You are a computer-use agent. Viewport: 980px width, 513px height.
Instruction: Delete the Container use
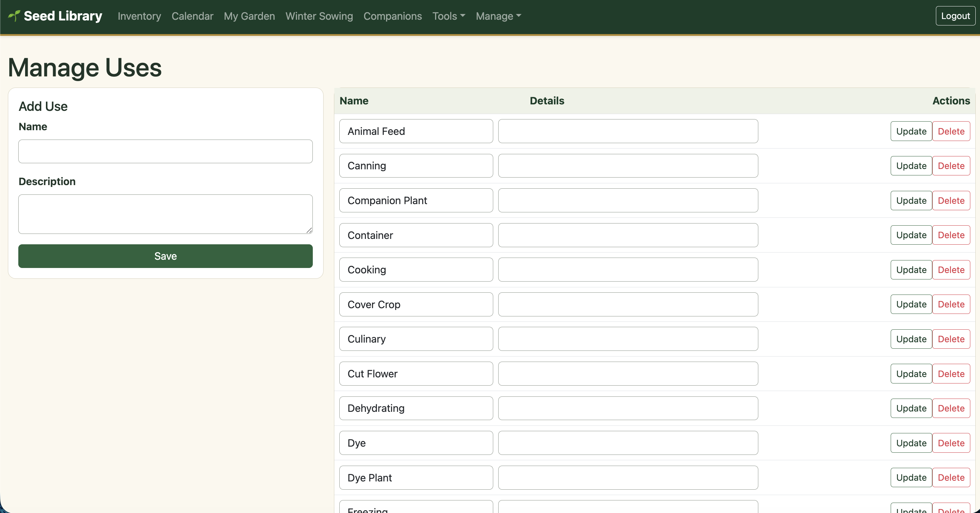click(951, 235)
